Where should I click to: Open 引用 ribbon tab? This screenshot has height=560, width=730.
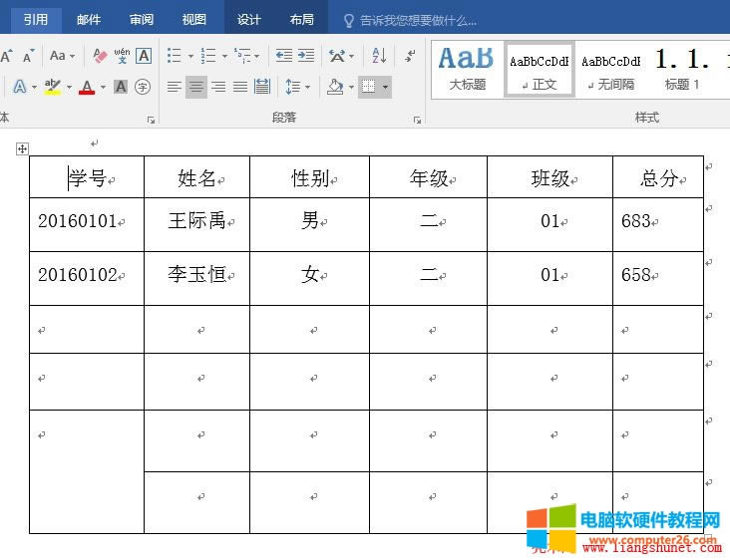click(x=35, y=19)
